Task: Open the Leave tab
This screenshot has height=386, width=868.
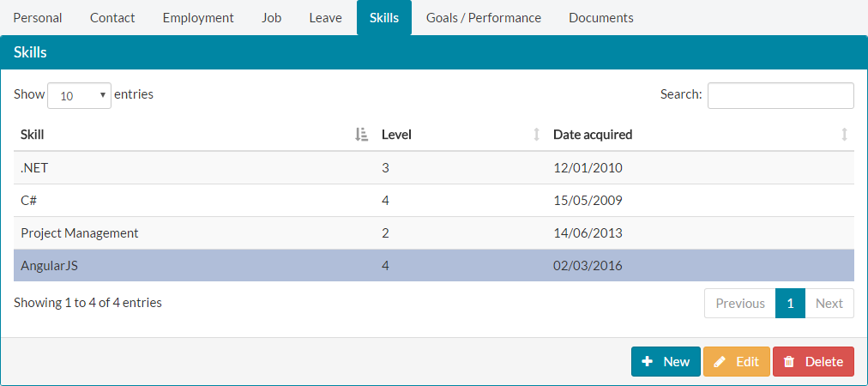Action: pos(325,18)
